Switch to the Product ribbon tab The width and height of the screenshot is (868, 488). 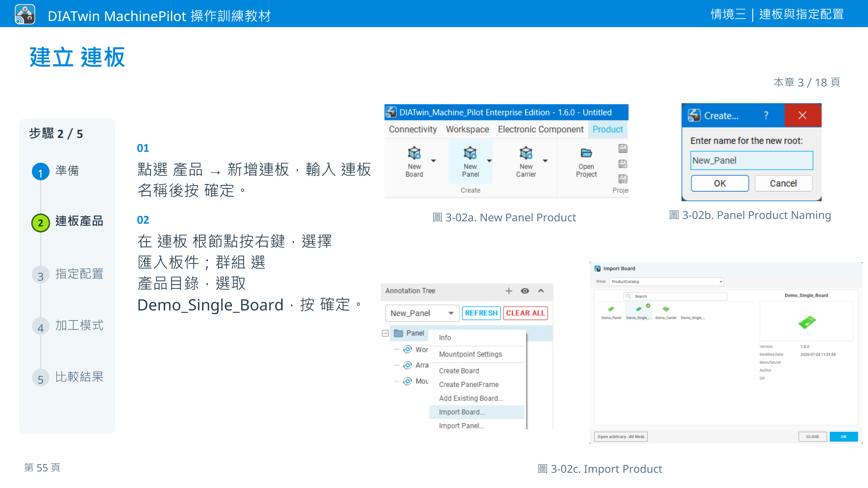pos(608,129)
